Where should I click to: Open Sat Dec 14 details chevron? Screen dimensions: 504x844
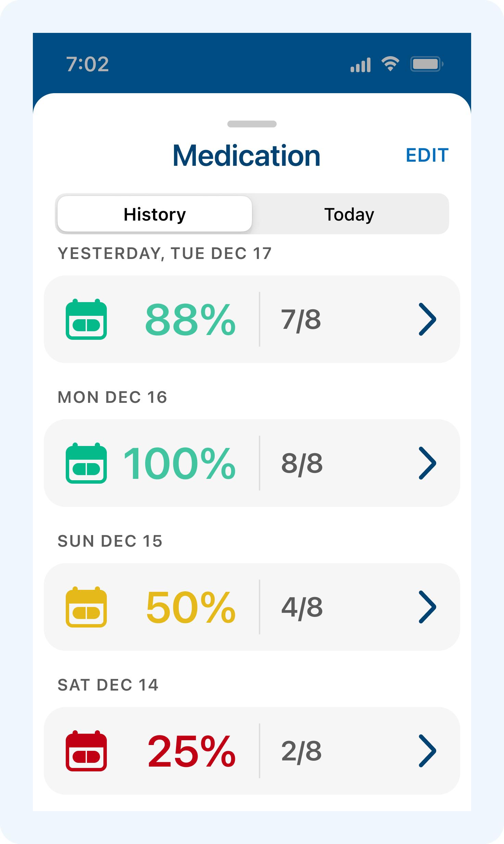427,751
